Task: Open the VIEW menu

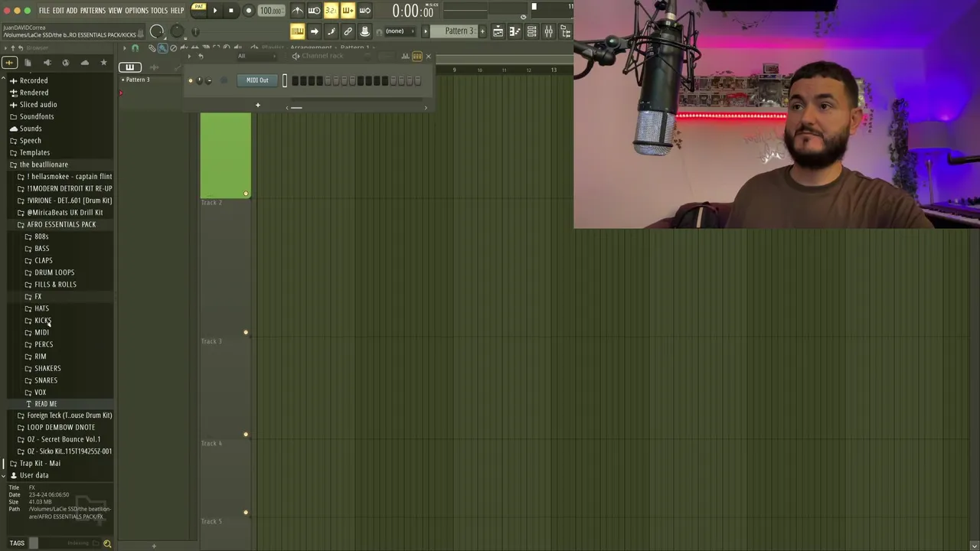Action: (115, 11)
